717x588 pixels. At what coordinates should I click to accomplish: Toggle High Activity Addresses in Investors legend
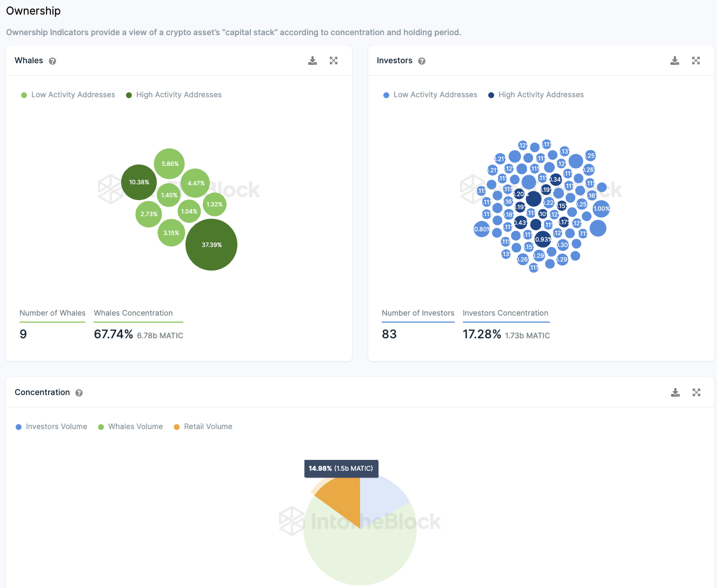(536, 95)
